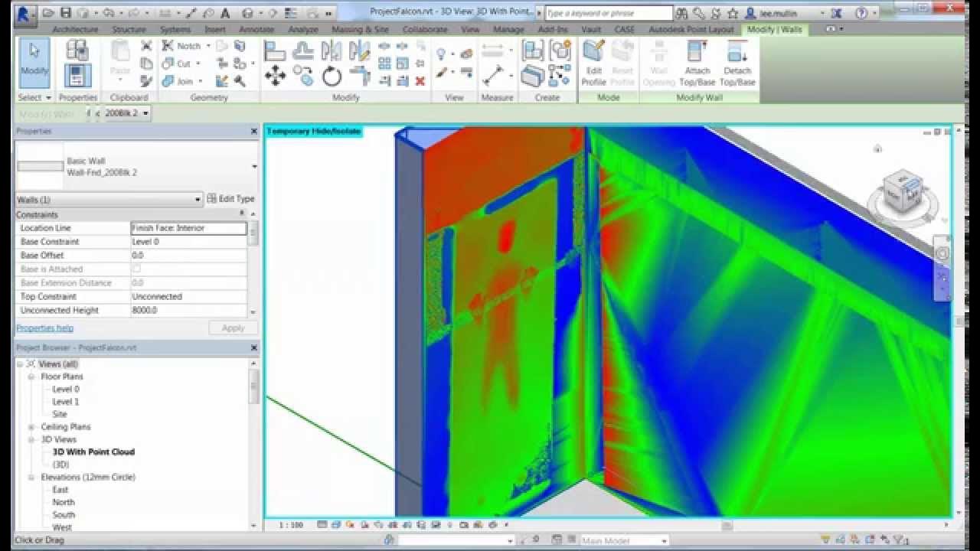
Task: Click the keyword search box in title bar
Action: point(609,13)
